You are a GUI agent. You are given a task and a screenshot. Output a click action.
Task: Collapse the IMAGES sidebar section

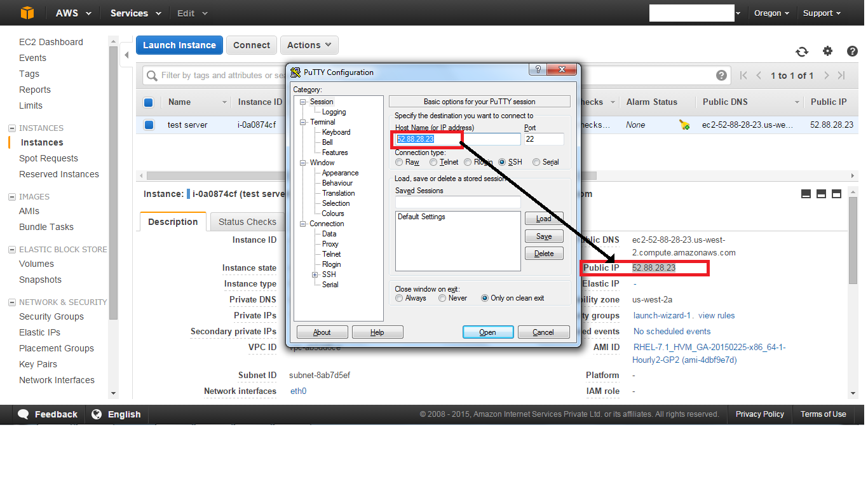click(x=11, y=196)
